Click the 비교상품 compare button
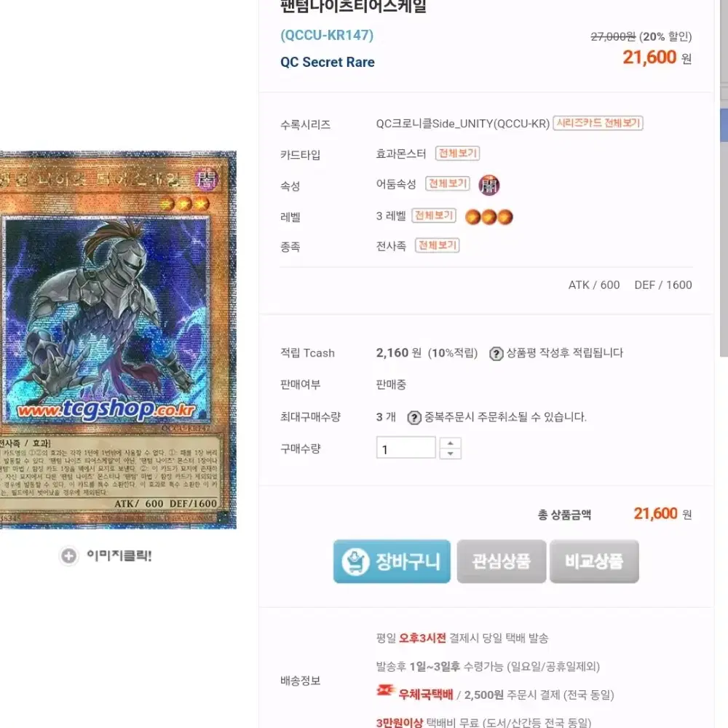The height and width of the screenshot is (728, 728). tap(594, 561)
